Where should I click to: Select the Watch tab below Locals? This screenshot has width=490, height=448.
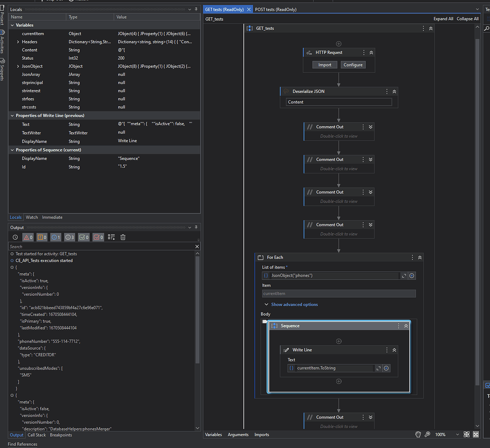coord(32,217)
